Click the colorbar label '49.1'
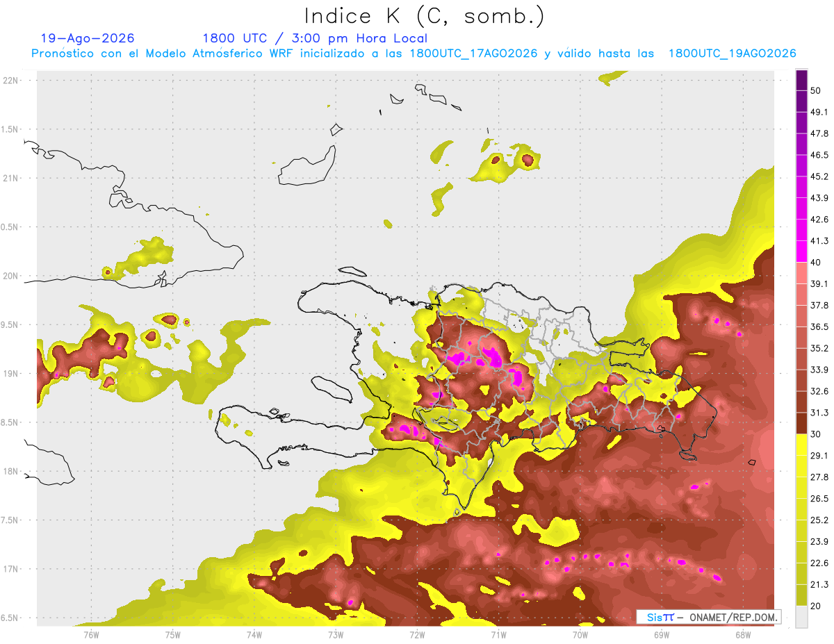 coord(819,112)
